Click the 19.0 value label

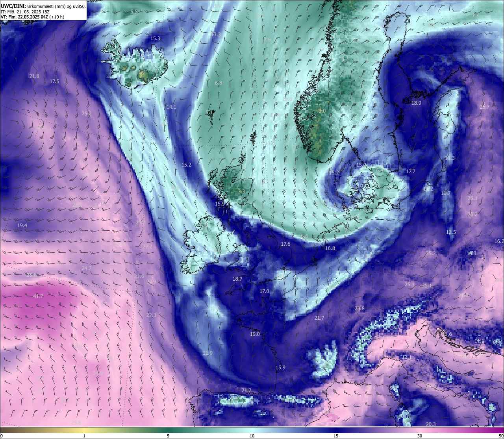(255, 334)
